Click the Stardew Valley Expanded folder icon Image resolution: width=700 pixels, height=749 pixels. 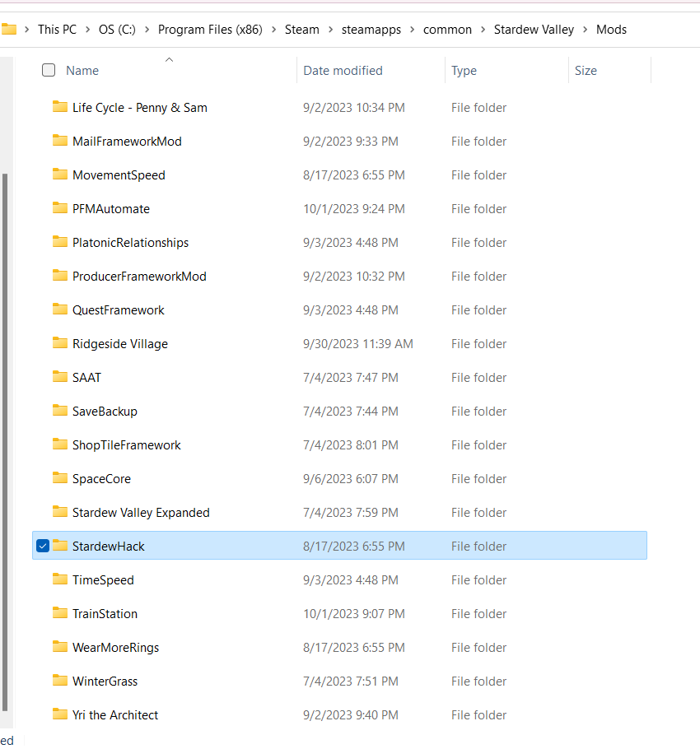60,512
